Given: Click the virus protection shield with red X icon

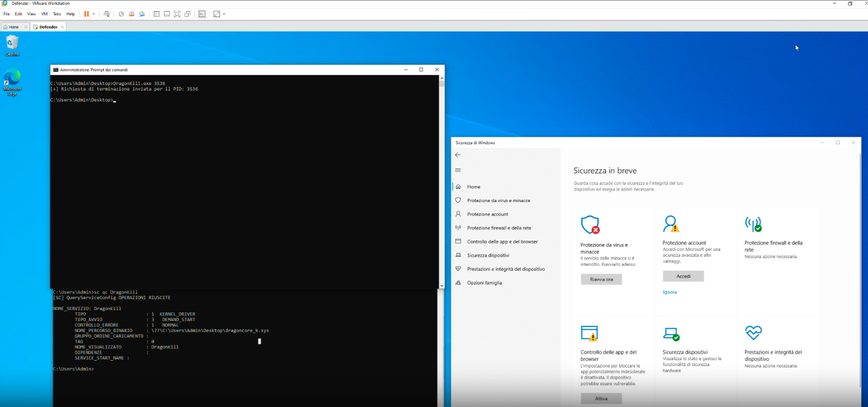Looking at the screenshot, I should (590, 225).
